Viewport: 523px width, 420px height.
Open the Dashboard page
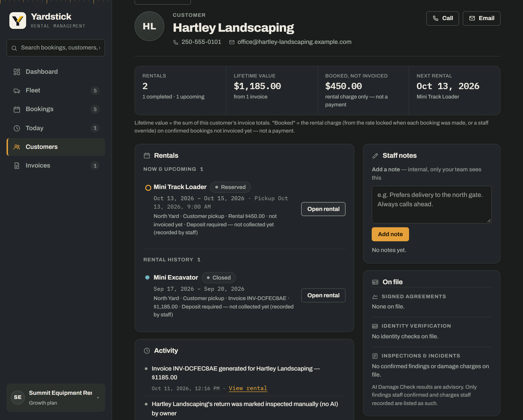point(56,72)
